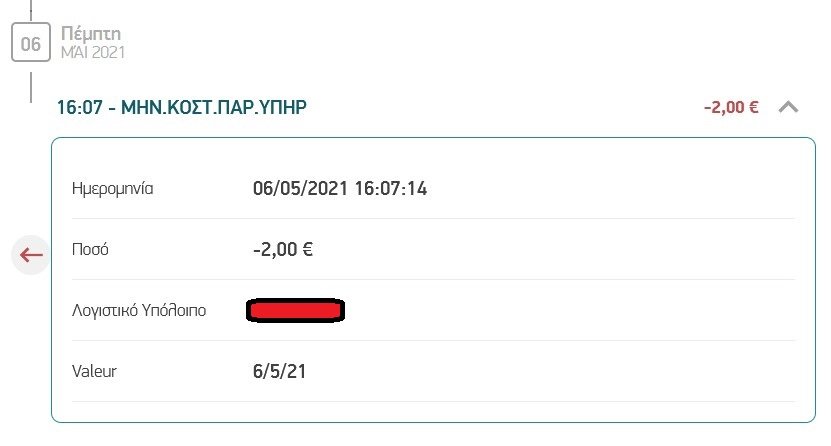
Task: Click the timeline line above the date badge
Action: [31, 10]
